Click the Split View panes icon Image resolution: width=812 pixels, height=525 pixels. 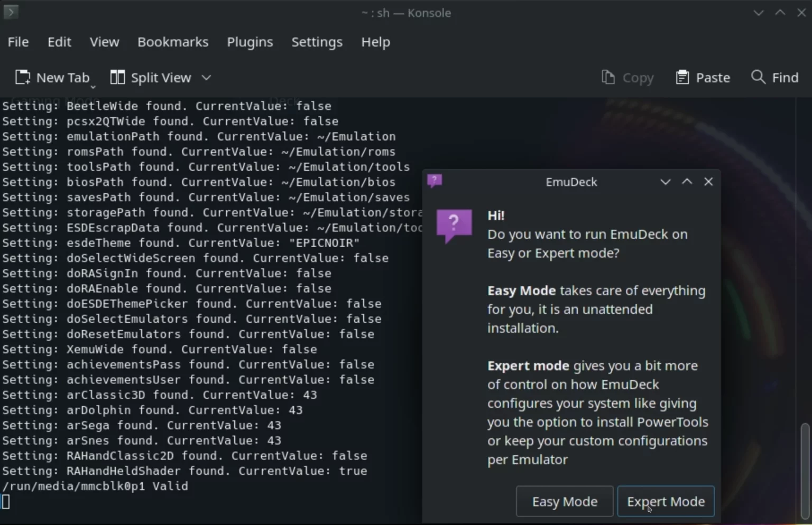(x=117, y=78)
